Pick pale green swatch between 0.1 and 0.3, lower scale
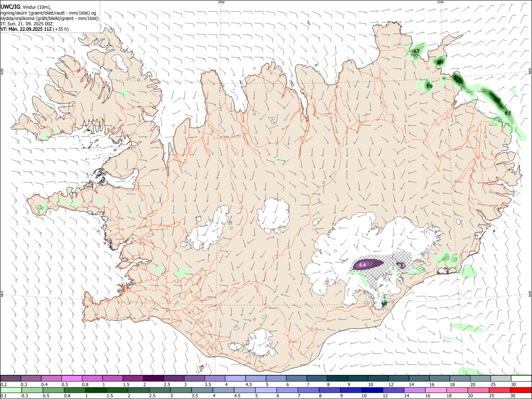The height and width of the screenshot is (399, 532). (11, 390)
